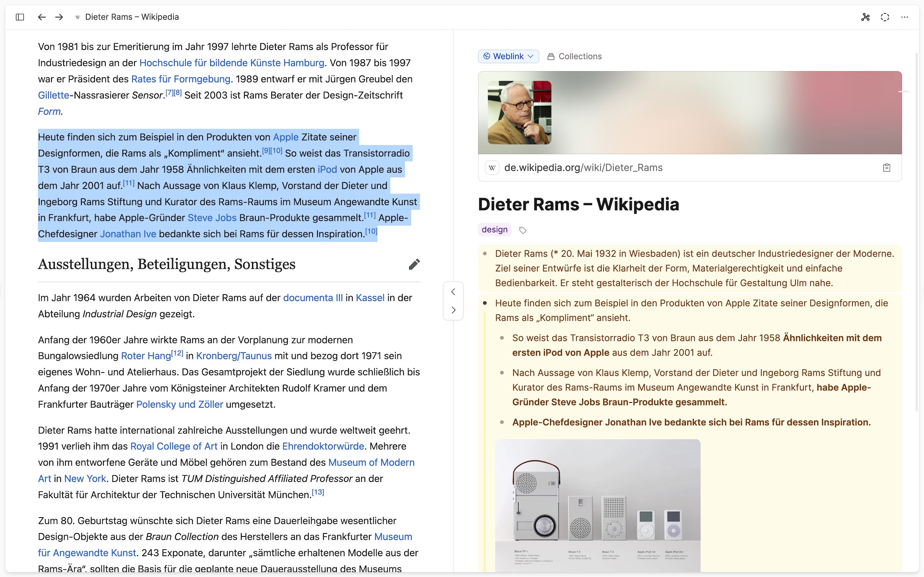
Task: Click the note line about Transistorradio T3
Action: 697,345
